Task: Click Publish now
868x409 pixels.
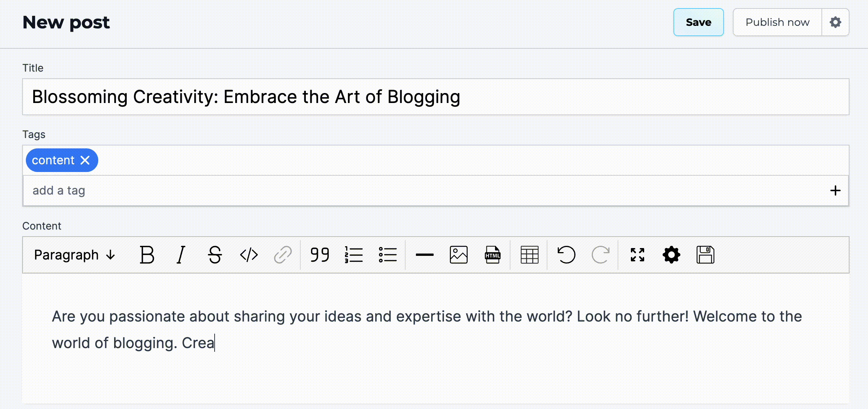Action: (777, 22)
